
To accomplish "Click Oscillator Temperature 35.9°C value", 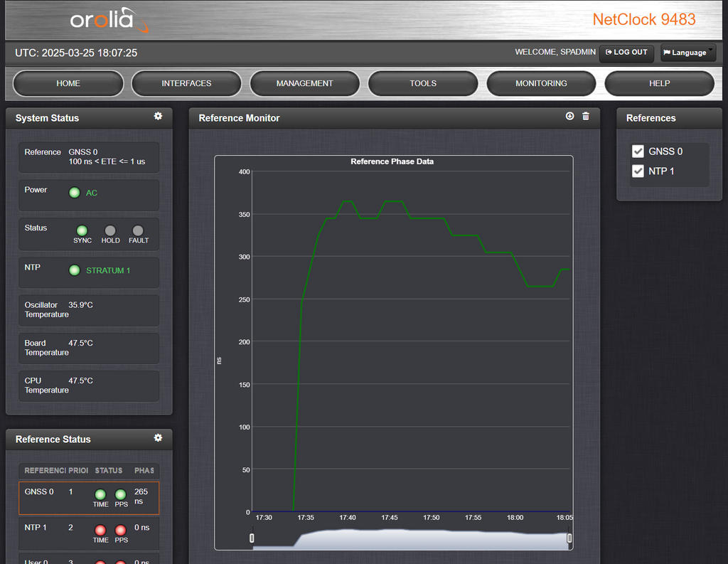I will click(81, 305).
